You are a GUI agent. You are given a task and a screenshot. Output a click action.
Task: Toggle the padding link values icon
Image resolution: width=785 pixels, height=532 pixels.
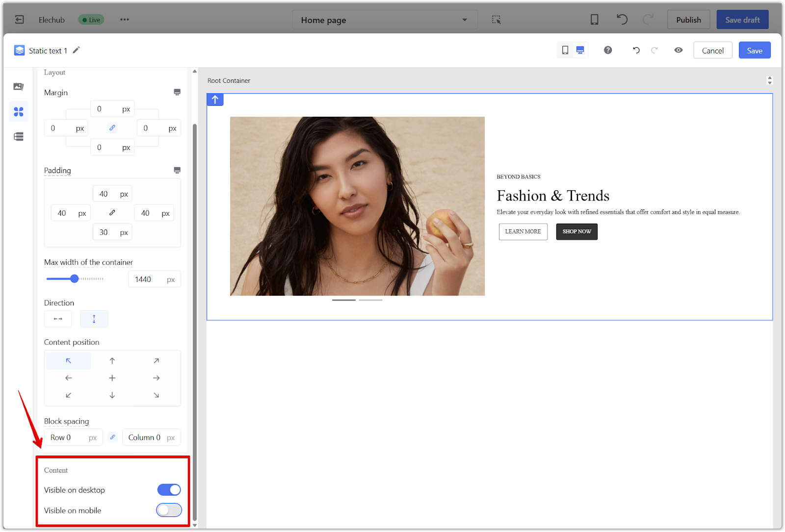tap(112, 212)
